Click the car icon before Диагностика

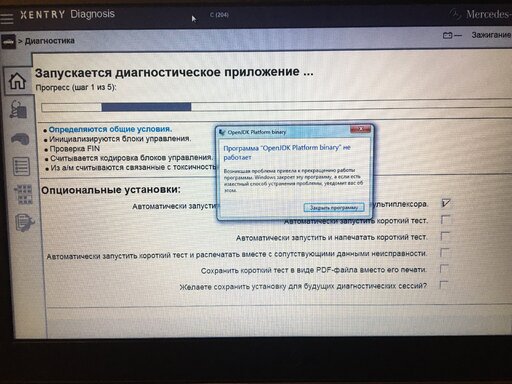click(8, 42)
